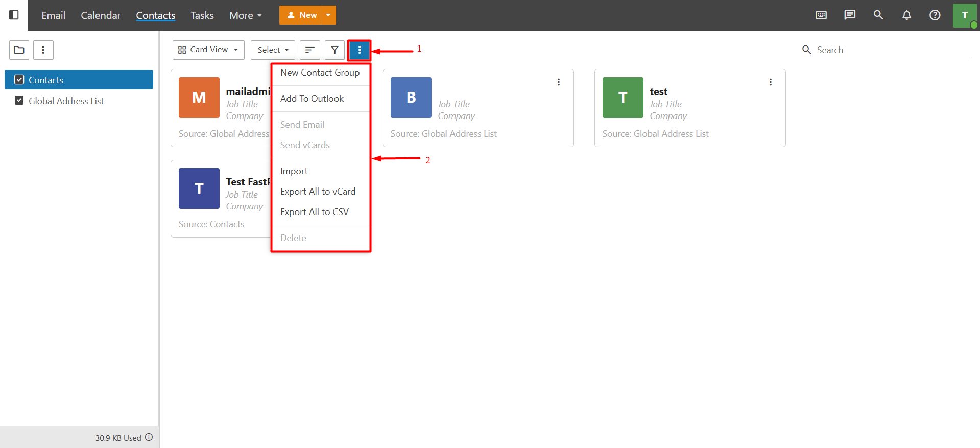
Task: Select the Contacts folder row
Action: click(79, 80)
